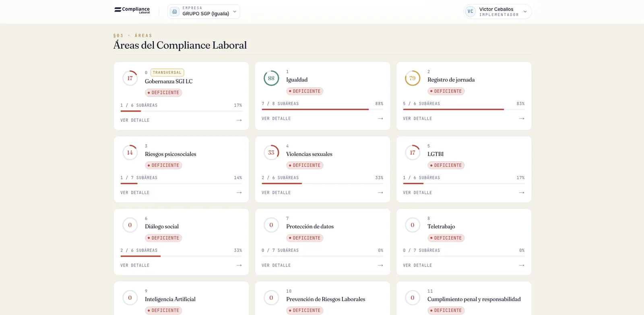Viewport: 644px width, 315px height.
Task: Click the Compliance Laboral logo
Action: point(132,10)
